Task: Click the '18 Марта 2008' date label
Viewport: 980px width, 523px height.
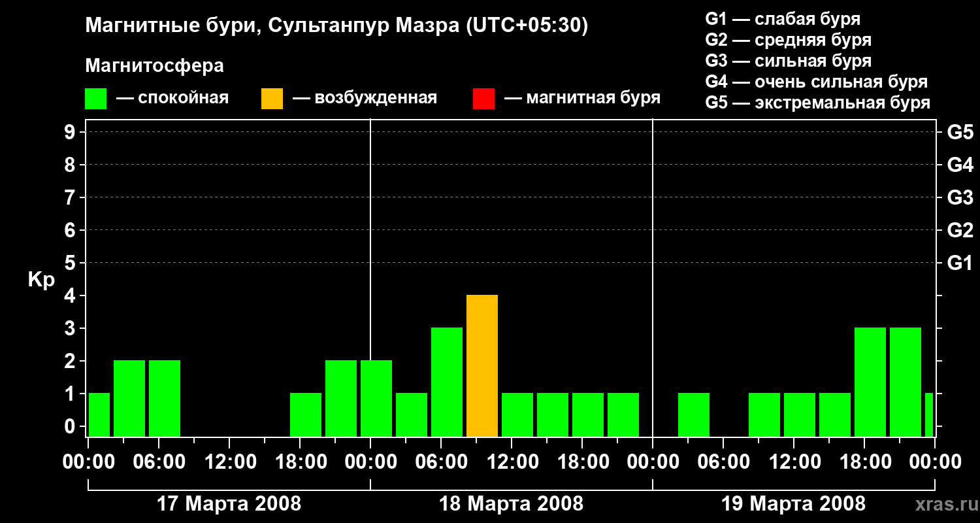Action: click(512, 504)
